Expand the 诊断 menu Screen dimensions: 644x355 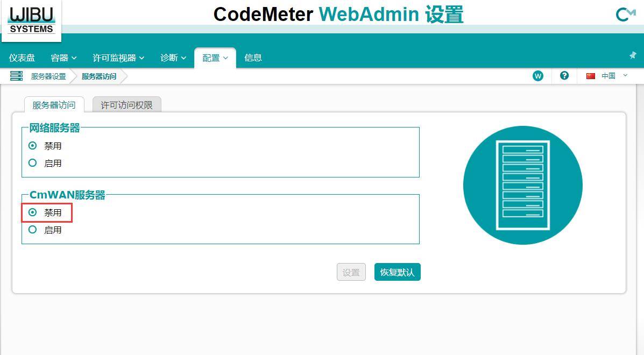coord(173,58)
